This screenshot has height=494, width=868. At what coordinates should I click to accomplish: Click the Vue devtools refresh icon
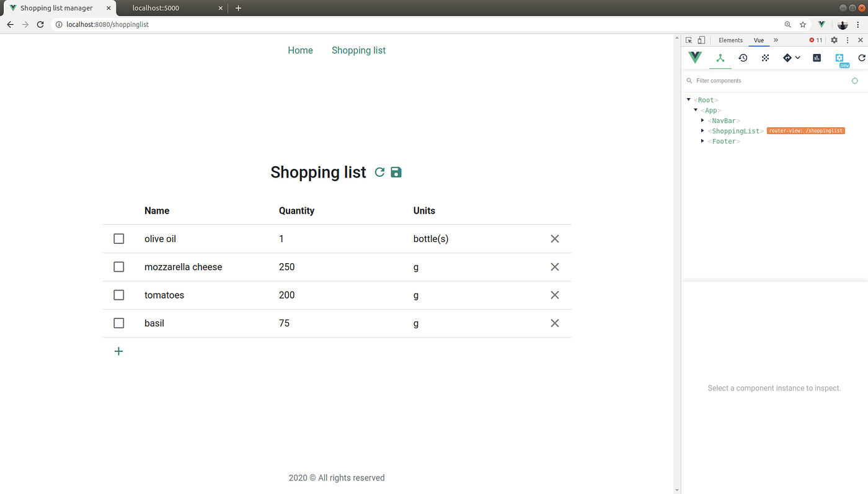(862, 58)
